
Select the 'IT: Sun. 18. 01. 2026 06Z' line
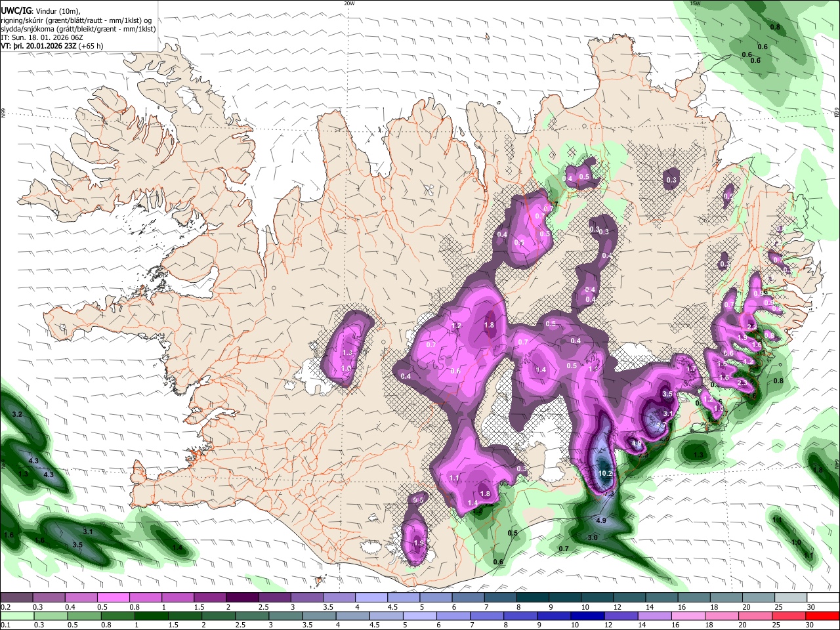click(42, 37)
